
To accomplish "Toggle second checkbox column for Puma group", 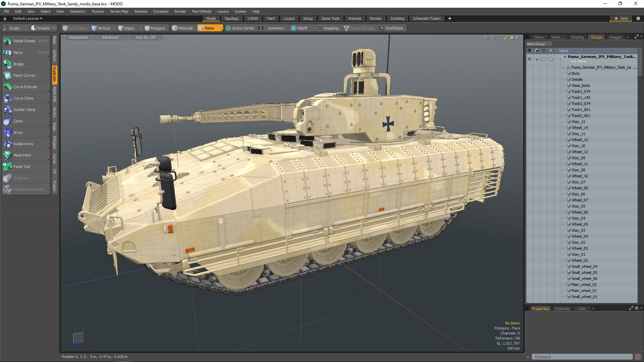I will tap(550, 59).
